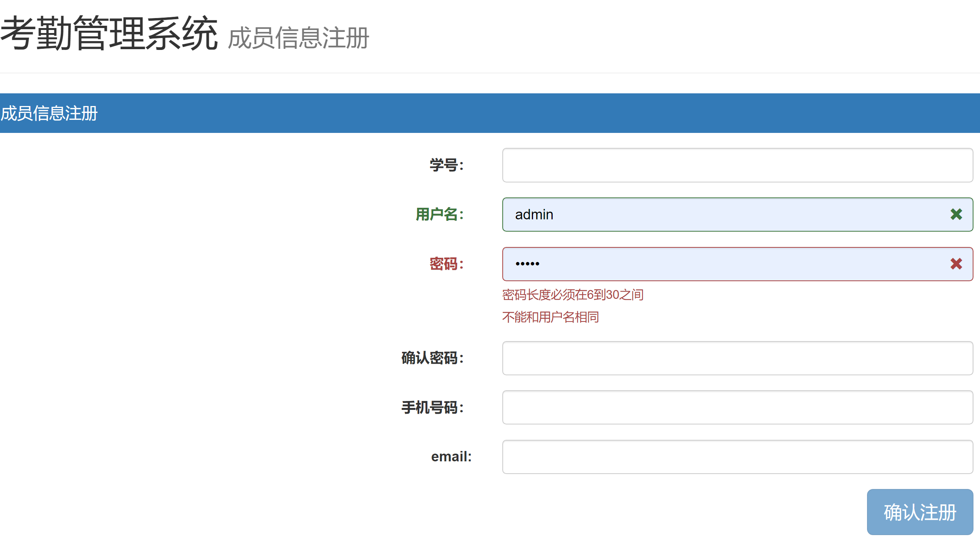980x542 pixels.
Task: Click the 考勤管理系统 page title
Action: click(109, 34)
